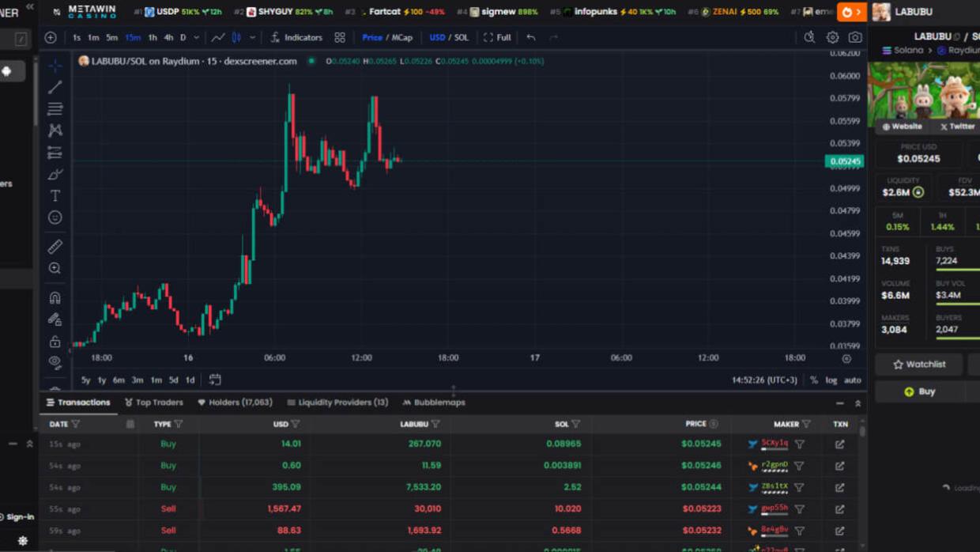The height and width of the screenshot is (552, 980).
Task: Add LABUBU to Watchlist
Action: pyautogui.click(x=919, y=365)
